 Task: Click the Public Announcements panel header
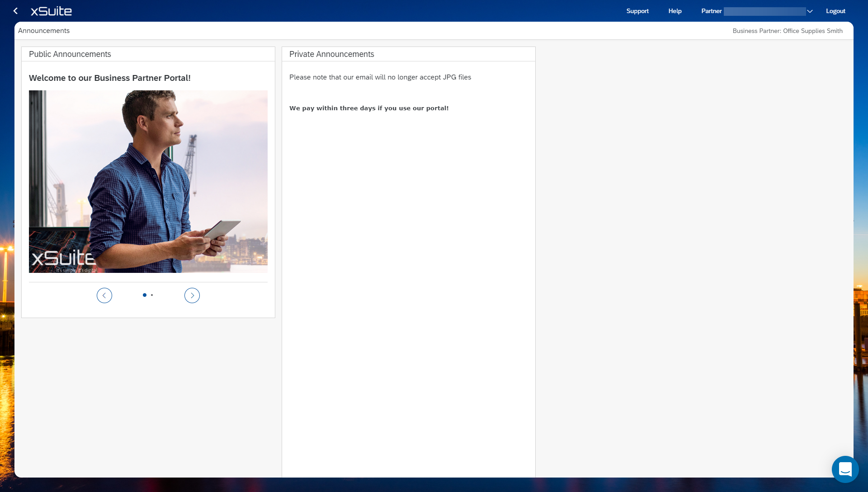click(x=70, y=54)
